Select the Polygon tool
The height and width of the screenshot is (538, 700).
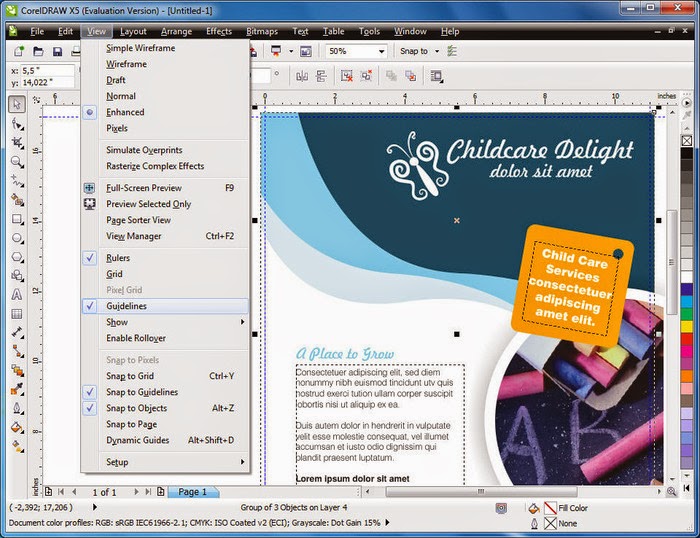pyautogui.click(x=17, y=257)
